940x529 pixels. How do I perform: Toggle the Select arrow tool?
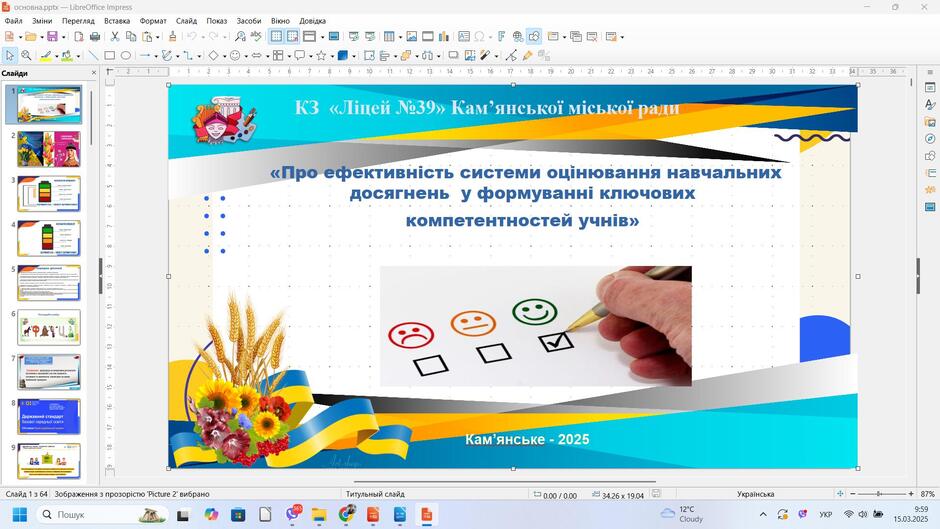point(10,55)
